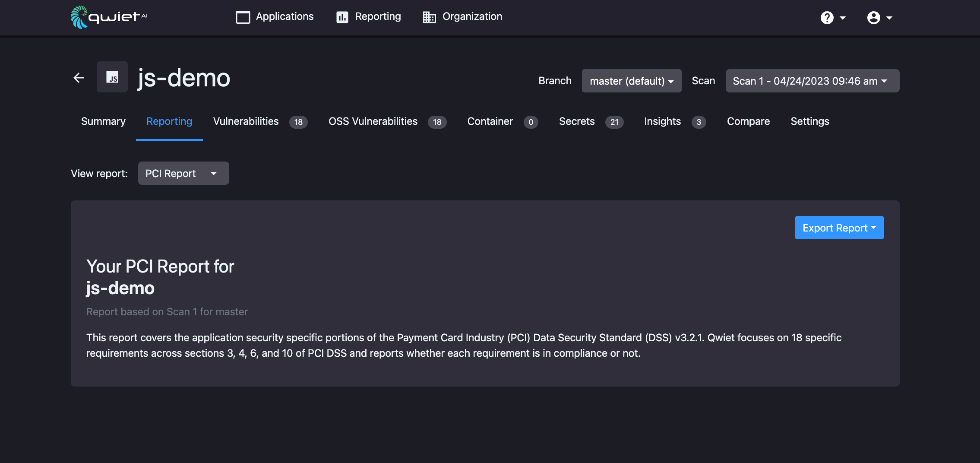
Task: Open the Secrets tab
Action: tap(591, 121)
